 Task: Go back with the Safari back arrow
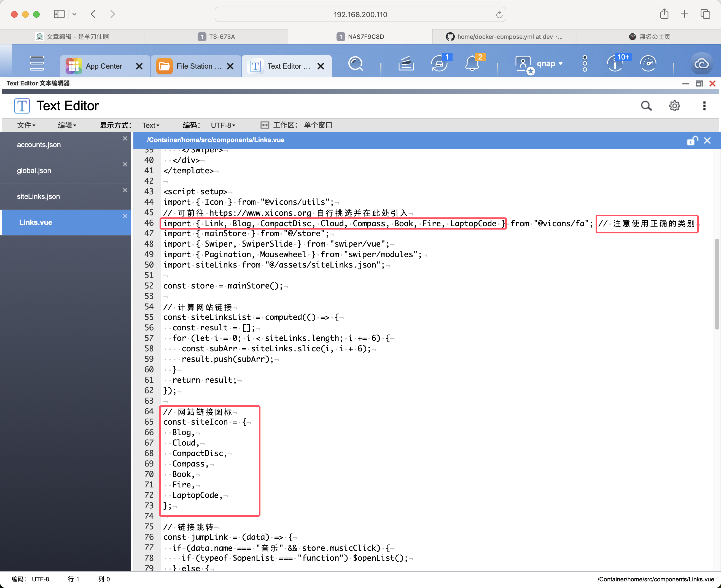coord(93,14)
